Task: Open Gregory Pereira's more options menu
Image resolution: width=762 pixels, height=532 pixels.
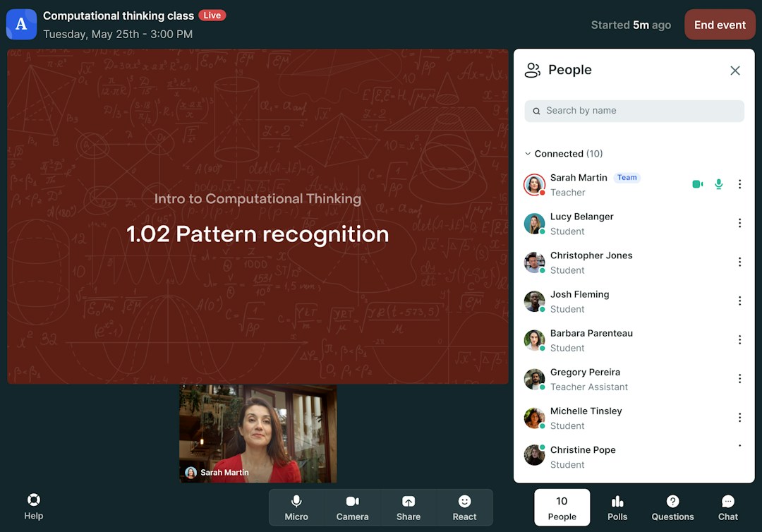Action: tap(739, 378)
